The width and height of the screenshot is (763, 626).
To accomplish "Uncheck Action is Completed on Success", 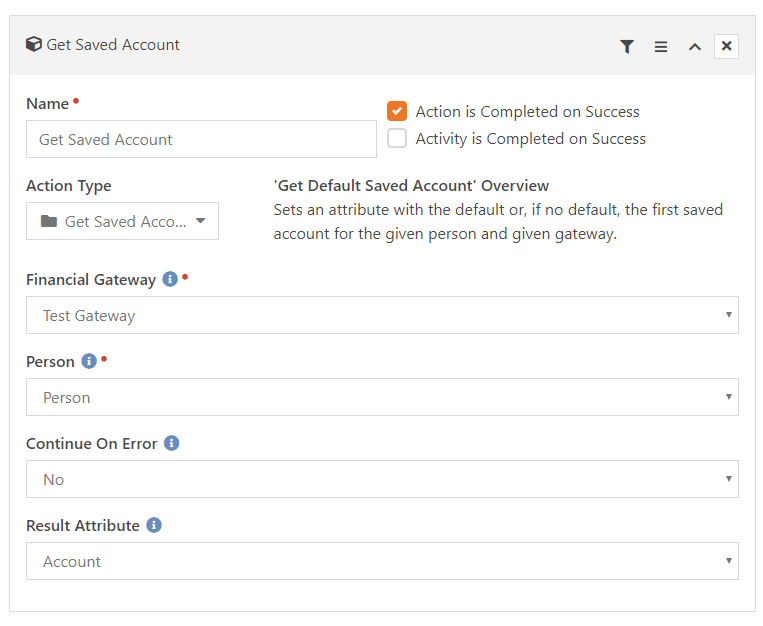I will coord(397,111).
